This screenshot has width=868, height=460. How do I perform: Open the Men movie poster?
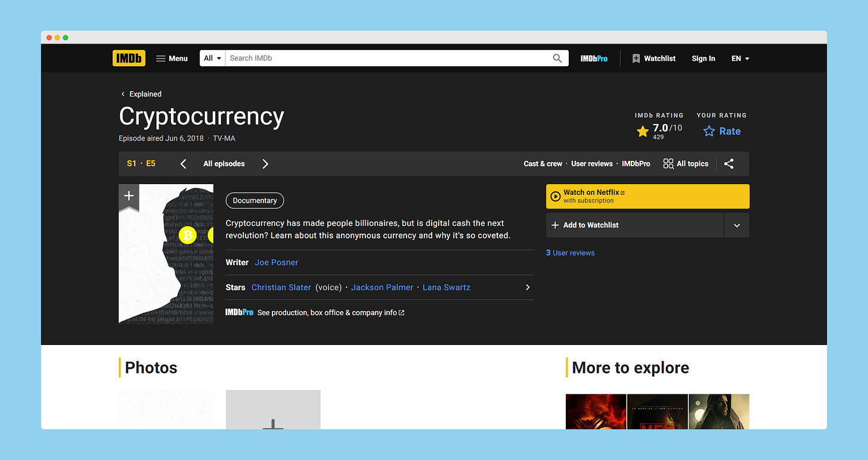coord(657,412)
